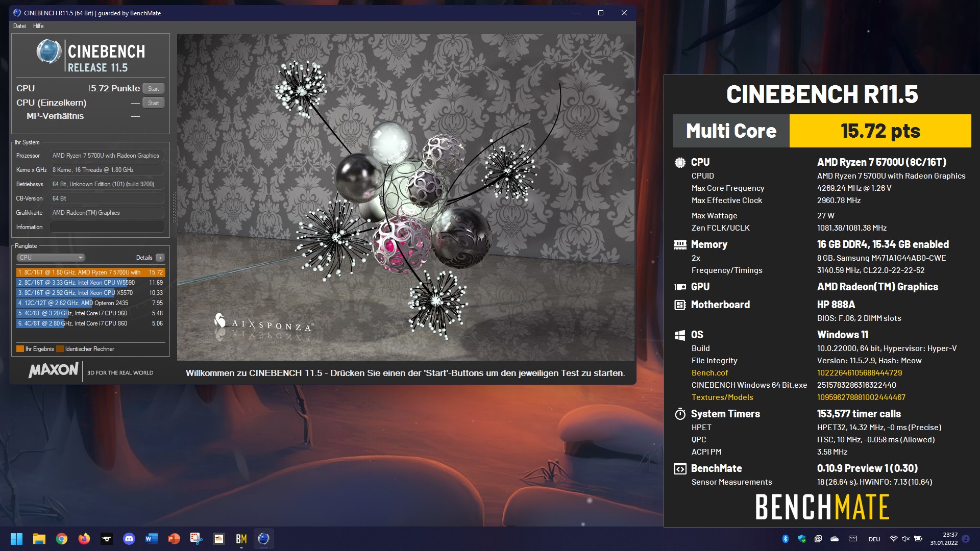Click the MAXON logo
The image size is (980, 551).
pyautogui.click(x=54, y=370)
